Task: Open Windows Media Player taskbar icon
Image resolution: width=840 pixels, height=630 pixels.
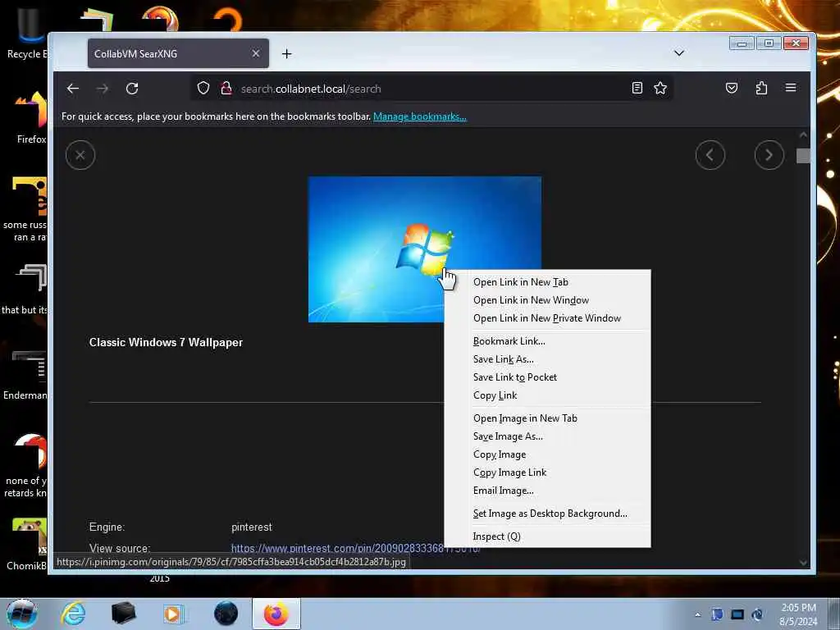Action: (172, 614)
